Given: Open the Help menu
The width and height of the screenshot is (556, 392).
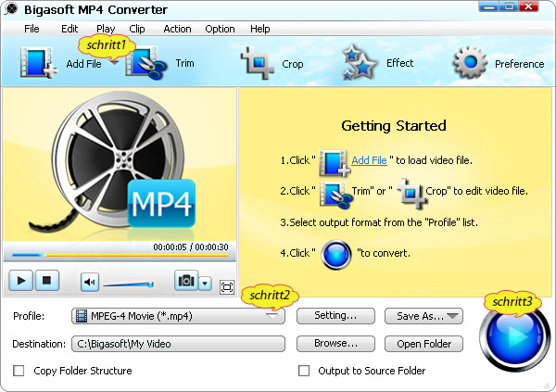Looking at the screenshot, I should (259, 29).
